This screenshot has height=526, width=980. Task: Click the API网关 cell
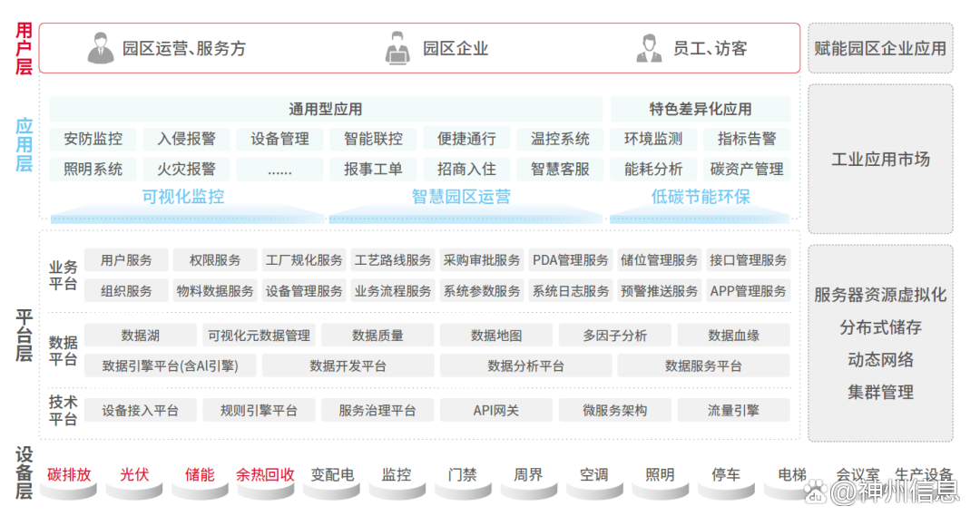click(x=496, y=411)
